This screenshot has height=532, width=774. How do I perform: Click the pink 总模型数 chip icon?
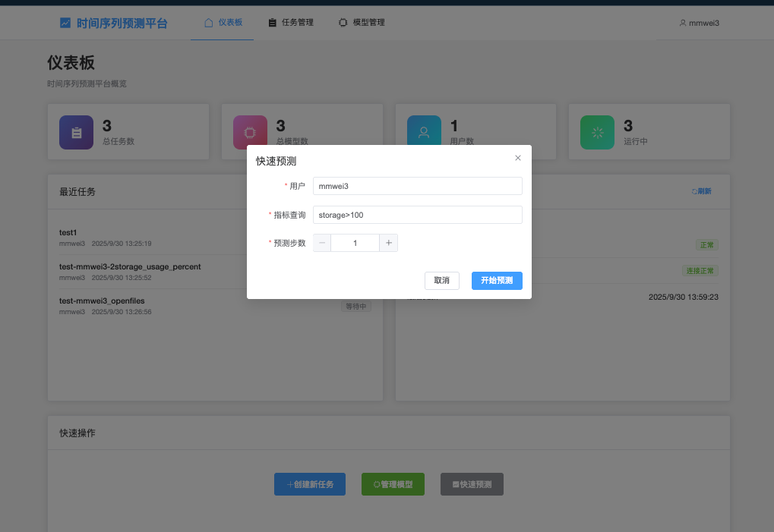point(250,131)
